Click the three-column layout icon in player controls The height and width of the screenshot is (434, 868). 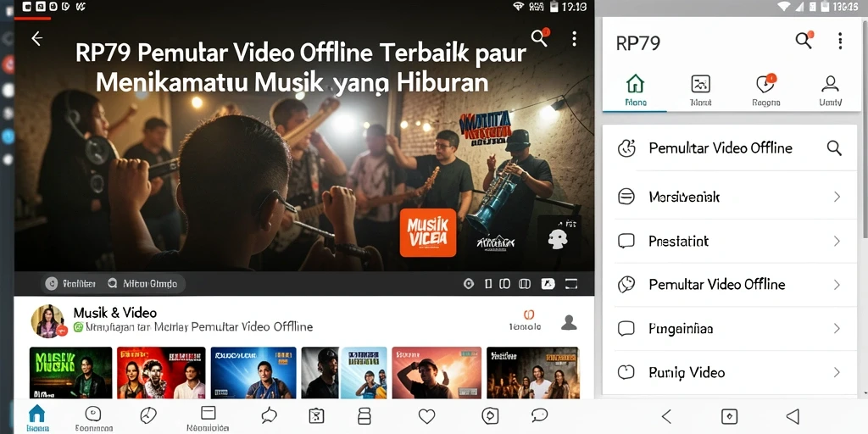pos(524,284)
